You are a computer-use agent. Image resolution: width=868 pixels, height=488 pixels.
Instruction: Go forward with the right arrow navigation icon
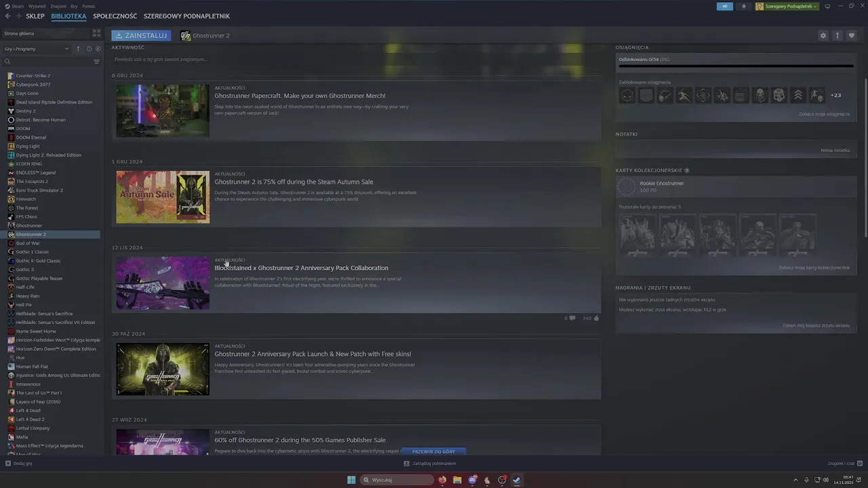[x=18, y=16]
